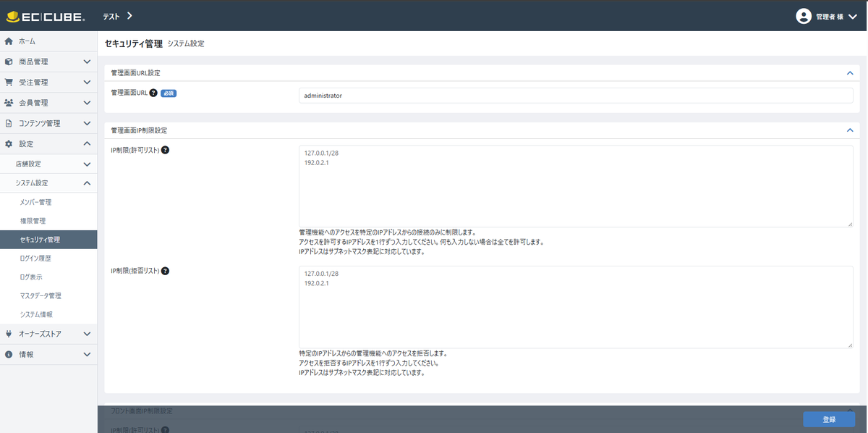Click the コンテンツ管理 document icon
The height and width of the screenshot is (433, 868).
[9, 123]
